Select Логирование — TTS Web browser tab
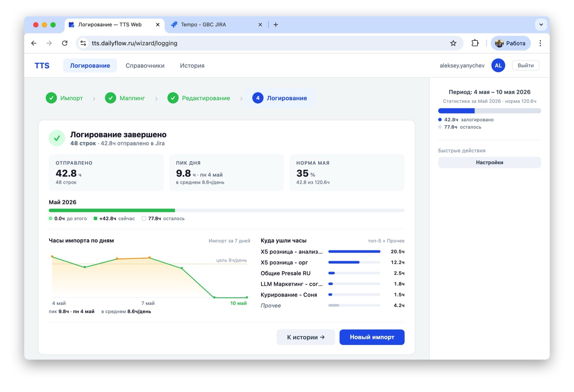 [x=114, y=25]
